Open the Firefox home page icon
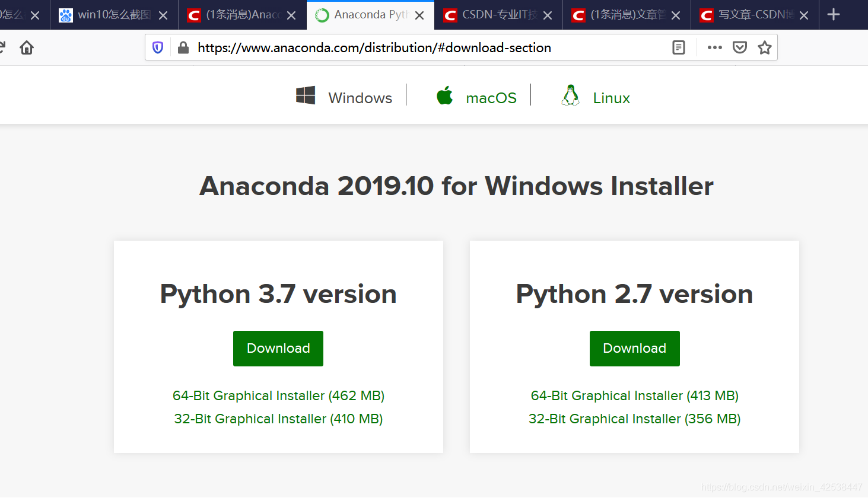This screenshot has width=868, height=498. click(x=27, y=47)
